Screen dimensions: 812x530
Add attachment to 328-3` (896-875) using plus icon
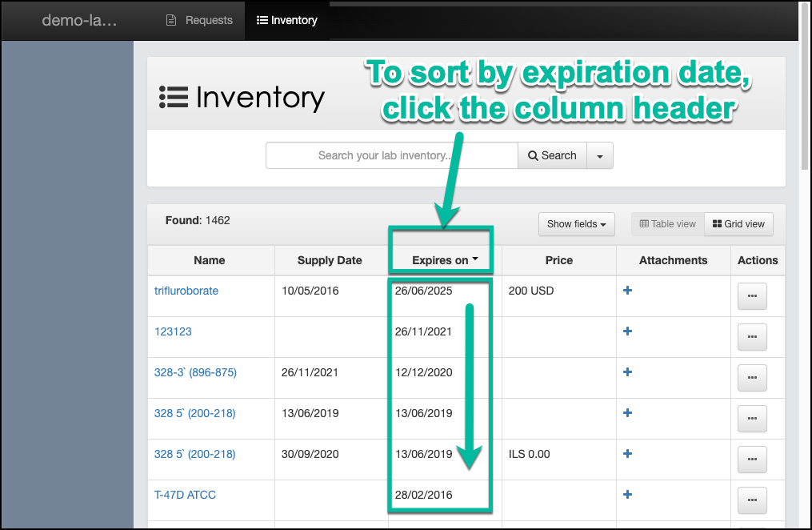point(627,372)
